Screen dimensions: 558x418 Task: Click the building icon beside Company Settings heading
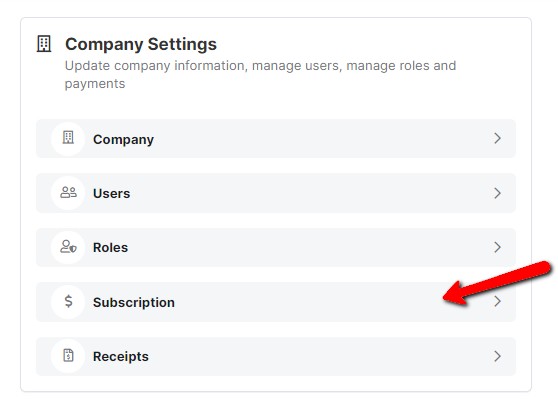click(x=44, y=44)
